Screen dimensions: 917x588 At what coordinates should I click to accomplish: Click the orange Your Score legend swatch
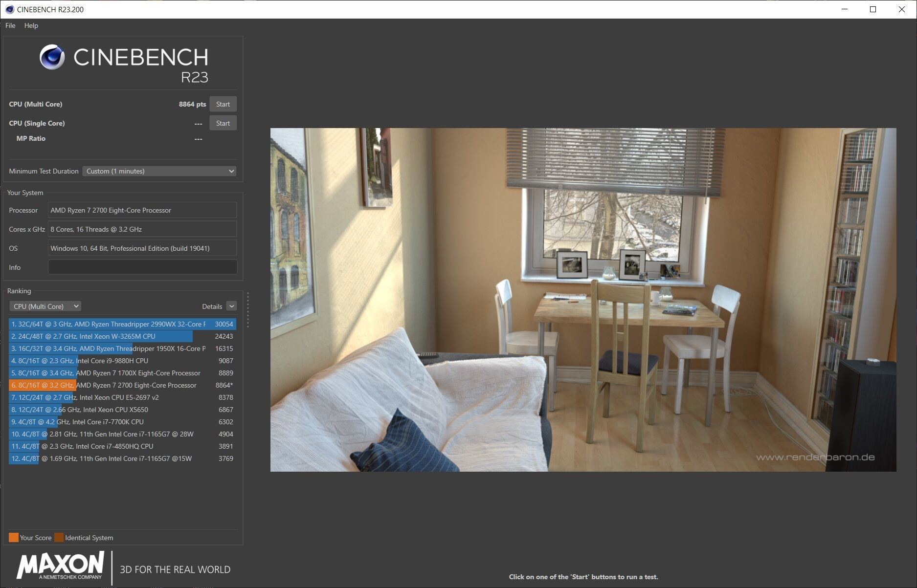tap(14, 538)
